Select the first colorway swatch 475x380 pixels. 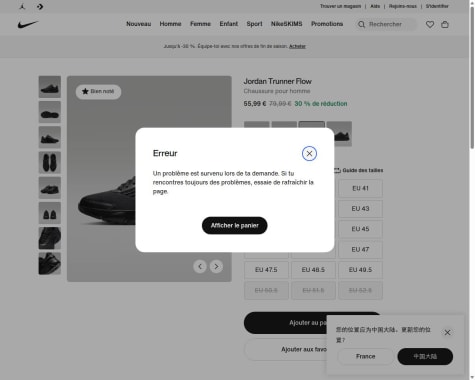[257, 125]
